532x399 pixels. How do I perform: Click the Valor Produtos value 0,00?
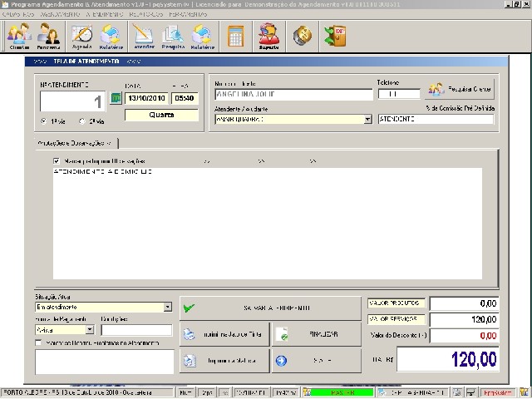pyautogui.click(x=464, y=303)
